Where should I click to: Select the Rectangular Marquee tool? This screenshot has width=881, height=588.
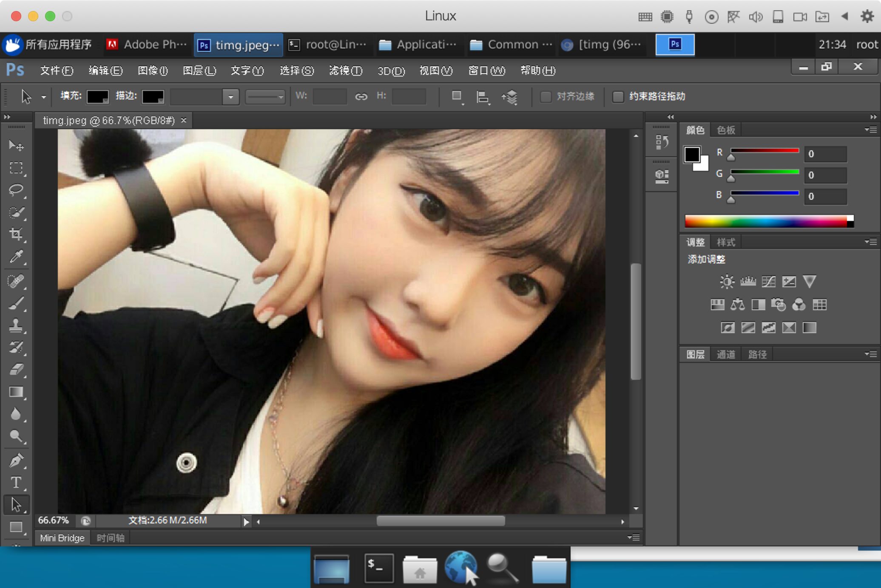pos(16,168)
